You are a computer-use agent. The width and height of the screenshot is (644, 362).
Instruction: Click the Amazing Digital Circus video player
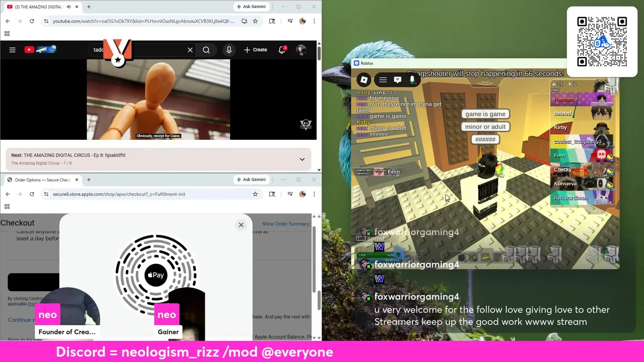[x=158, y=100]
